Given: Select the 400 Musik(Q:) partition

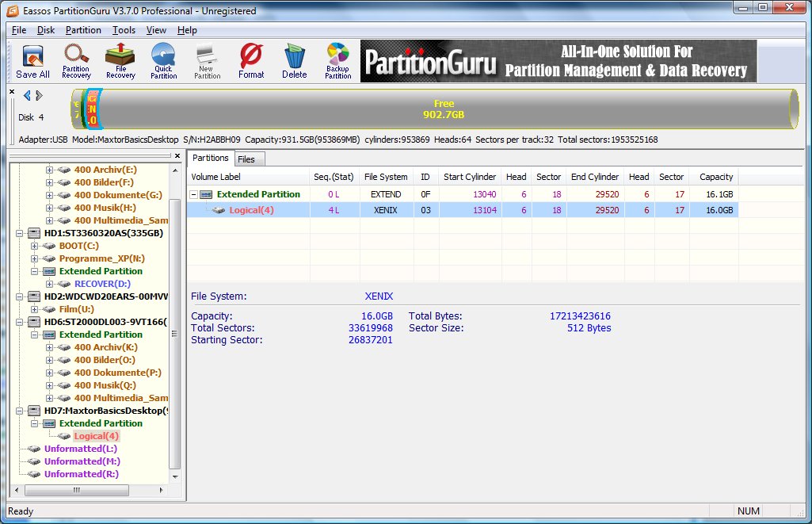Looking at the screenshot, I should click(x=105, y=385).
